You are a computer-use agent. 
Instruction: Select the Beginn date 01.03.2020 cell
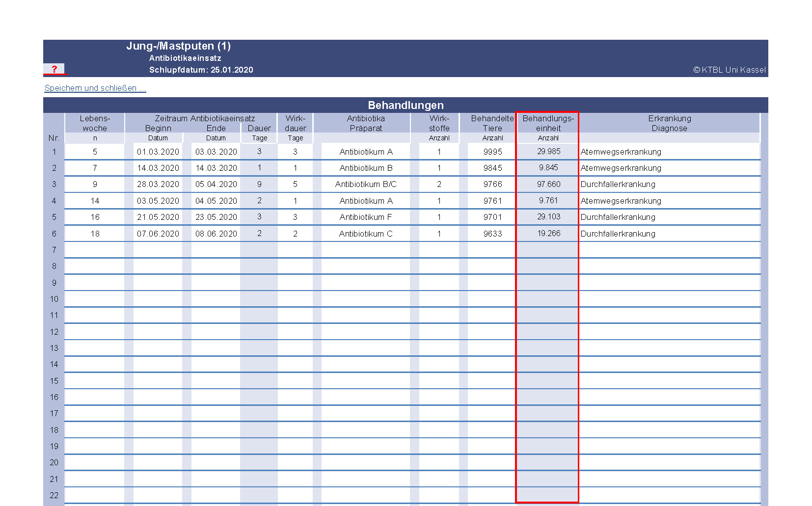(x=158, y=152)
